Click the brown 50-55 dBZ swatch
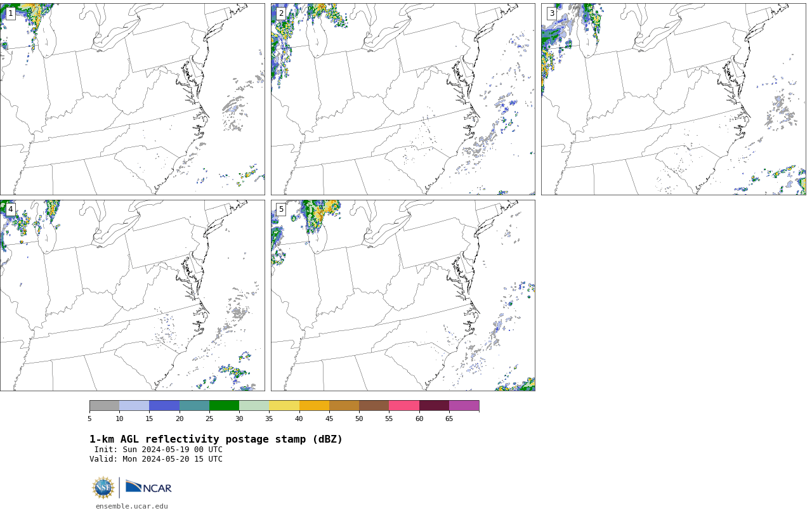 coord(374,406)
